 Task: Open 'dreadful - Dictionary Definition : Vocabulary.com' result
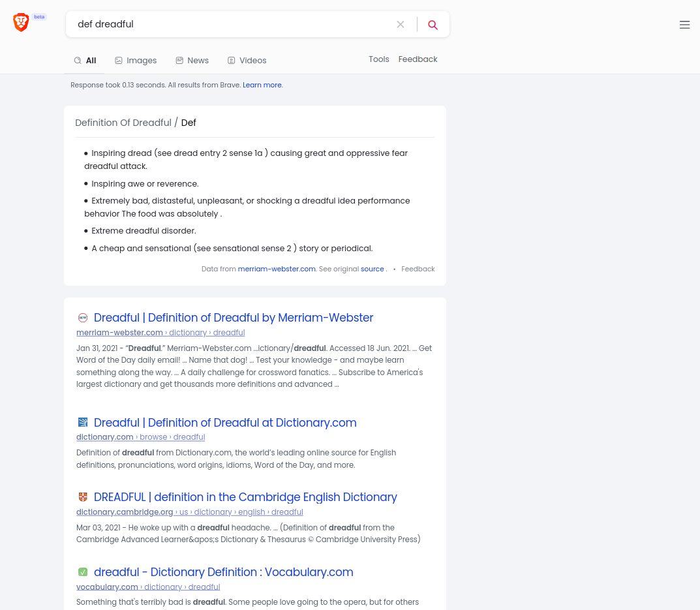click(223, 572)
